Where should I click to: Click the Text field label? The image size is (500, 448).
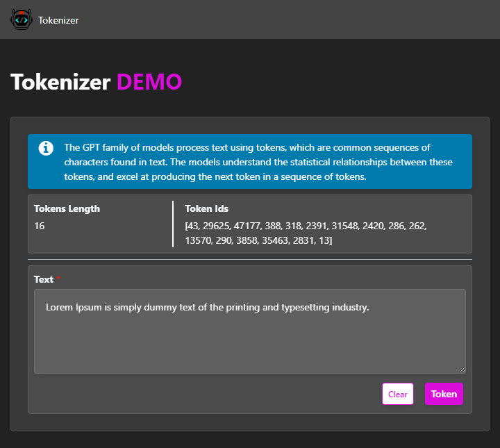pyautogui.click(x=44, y=279)
